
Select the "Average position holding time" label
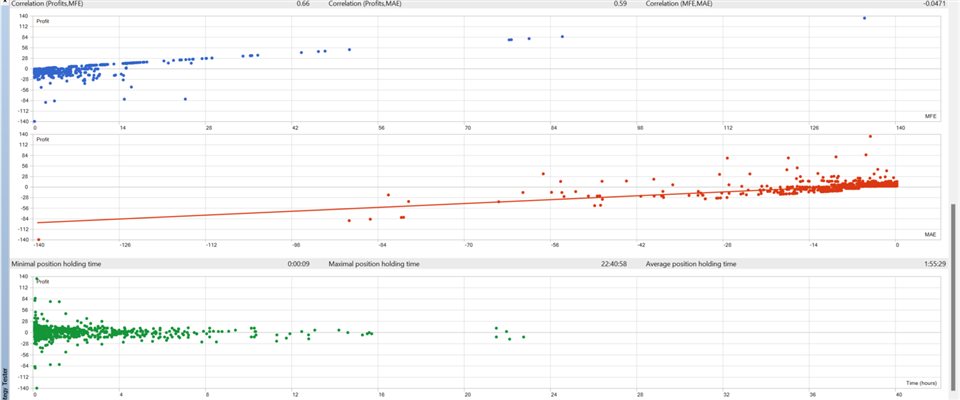(691, 264)
